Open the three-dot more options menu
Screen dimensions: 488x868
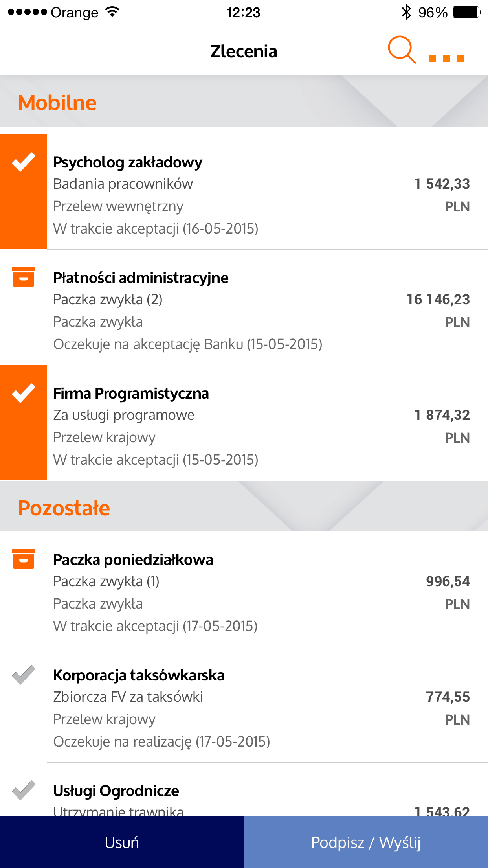pos(447,58)
